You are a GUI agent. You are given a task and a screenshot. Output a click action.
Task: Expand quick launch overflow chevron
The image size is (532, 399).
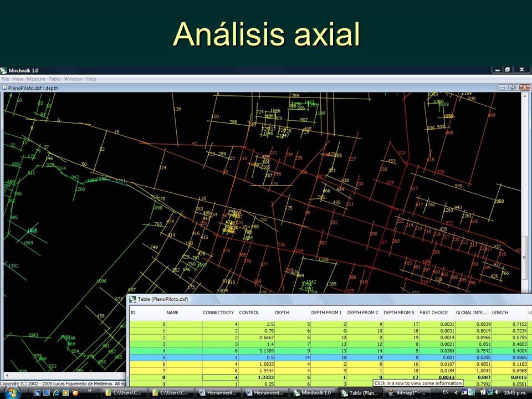click(x=90, y=391)
